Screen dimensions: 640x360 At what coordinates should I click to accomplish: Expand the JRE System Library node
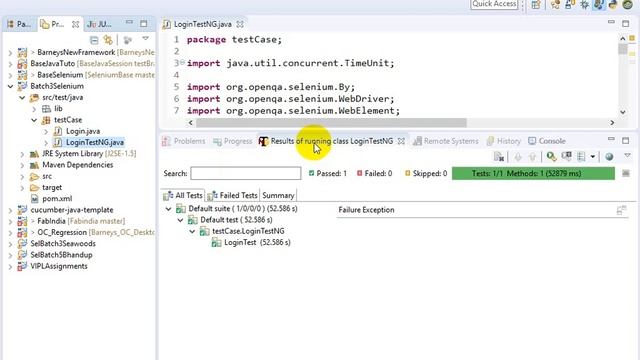22,154
